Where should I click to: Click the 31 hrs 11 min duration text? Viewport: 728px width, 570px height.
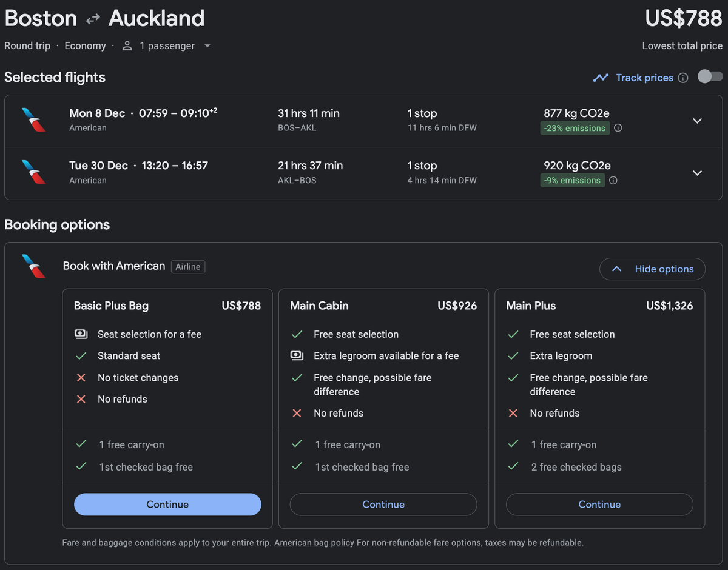pyautogui.click(x=309, y=113)
